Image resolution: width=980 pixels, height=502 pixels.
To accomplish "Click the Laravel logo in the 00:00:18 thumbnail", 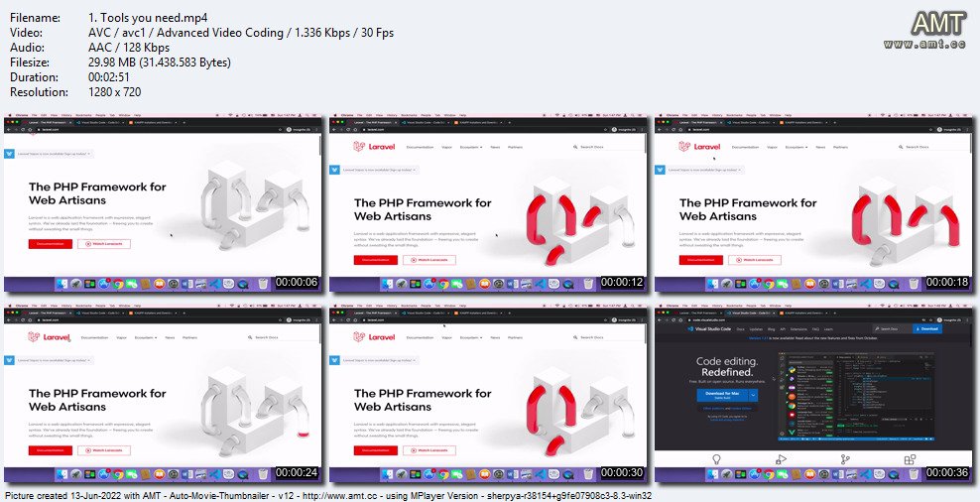I will tap(698, 146).
